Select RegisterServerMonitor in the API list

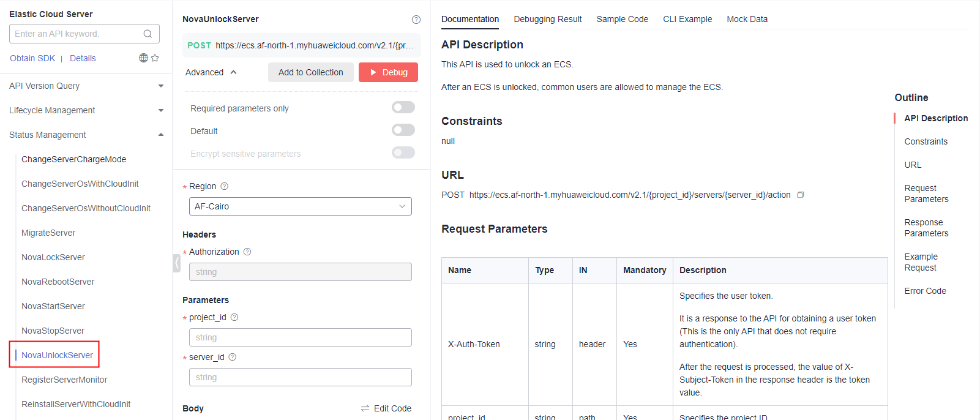64,380
